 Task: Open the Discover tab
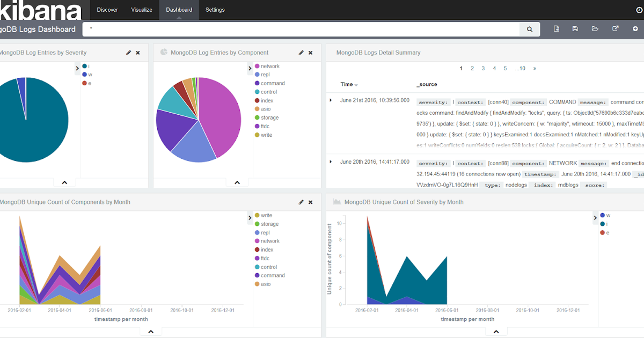(x=107, y=10)
